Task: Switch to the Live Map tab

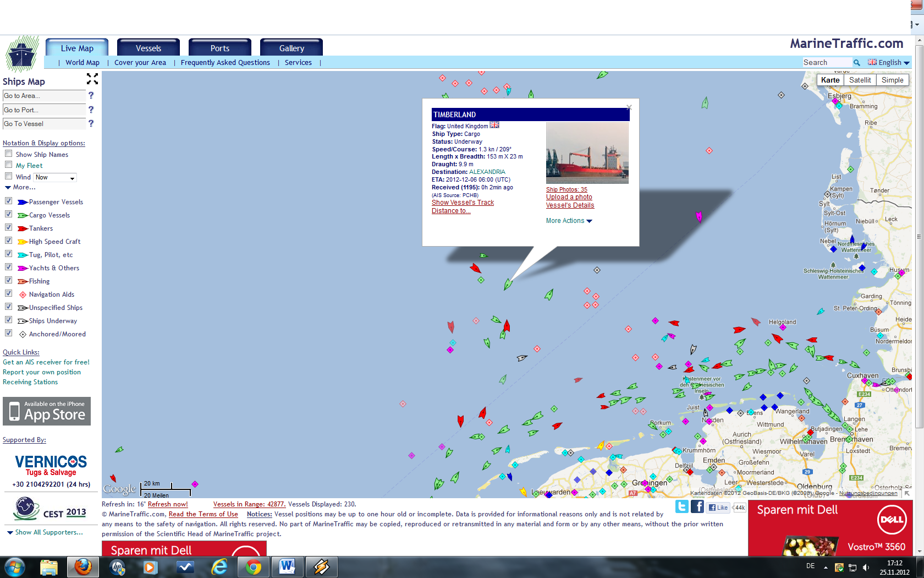Action: (x=77, y=48)
